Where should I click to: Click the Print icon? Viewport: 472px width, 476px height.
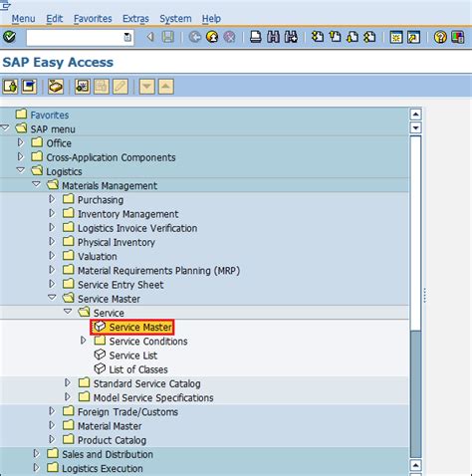pos(256,37)
